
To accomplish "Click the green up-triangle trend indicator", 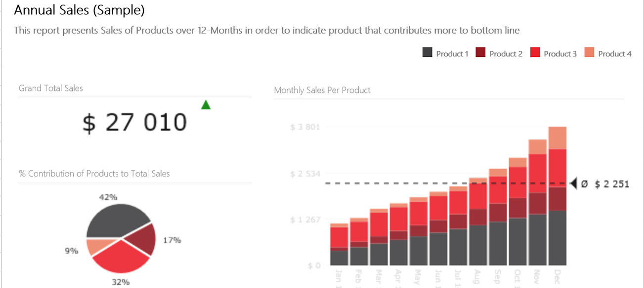I will point(206,105).
